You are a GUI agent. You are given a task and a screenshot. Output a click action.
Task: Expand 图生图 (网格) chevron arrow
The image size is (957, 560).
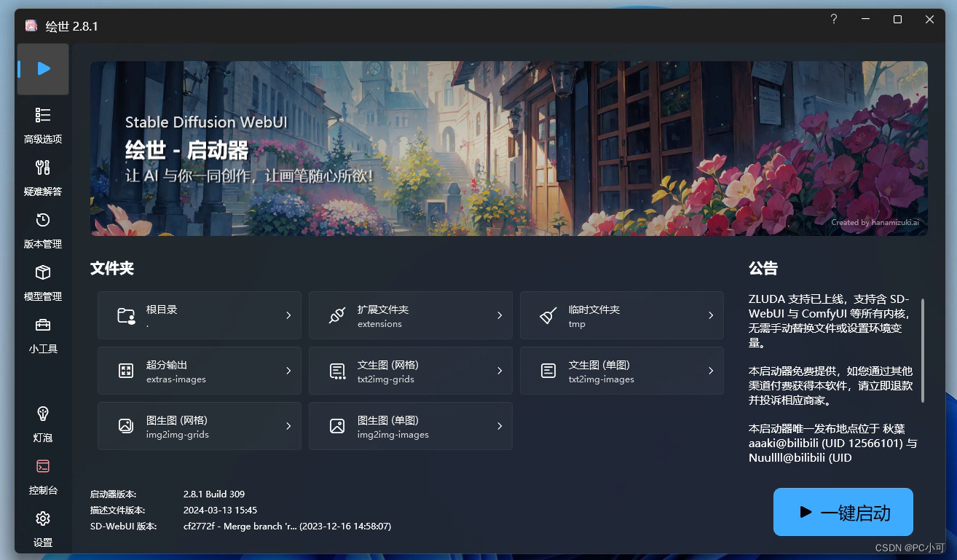pyautogui.click(x=288, y=426)
